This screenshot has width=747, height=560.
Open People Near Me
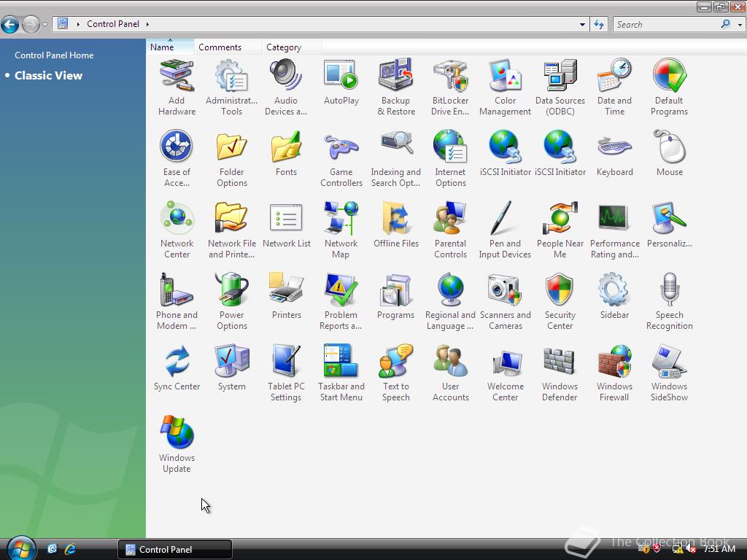(560, 230)
